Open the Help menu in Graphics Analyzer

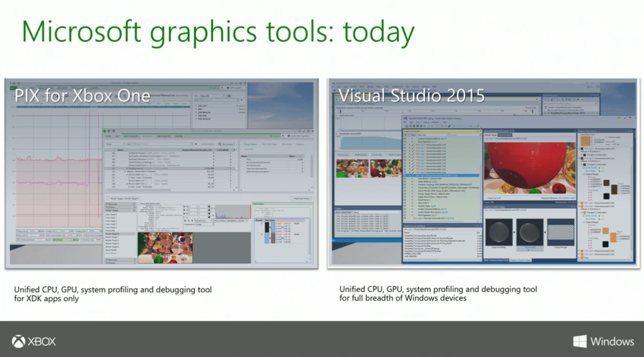[x=444, y=122]
